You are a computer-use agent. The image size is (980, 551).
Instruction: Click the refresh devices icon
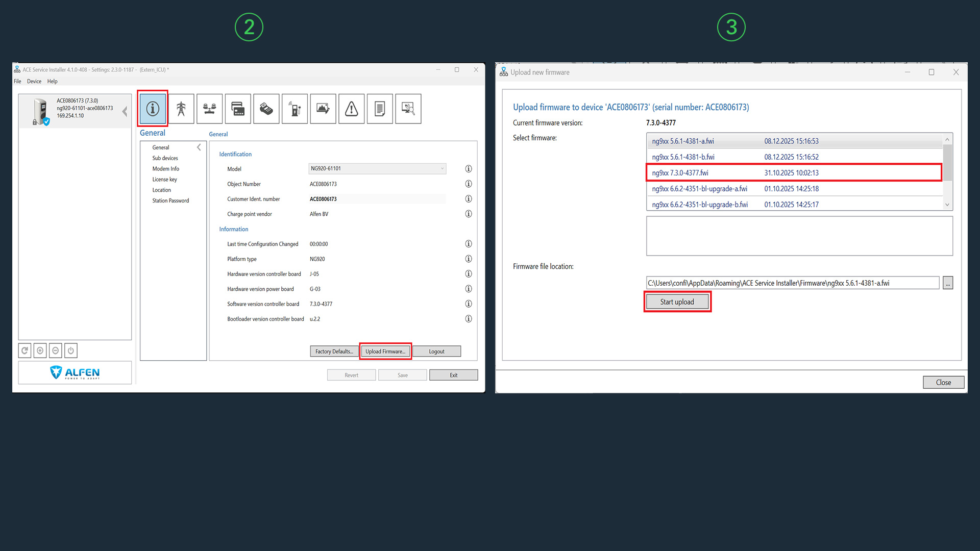click(24, 350)
